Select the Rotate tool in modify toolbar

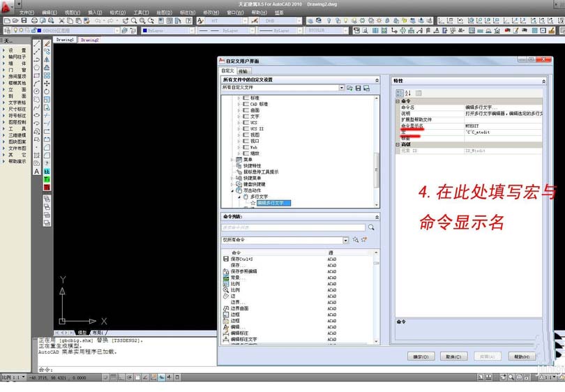[x=47, y=91]
